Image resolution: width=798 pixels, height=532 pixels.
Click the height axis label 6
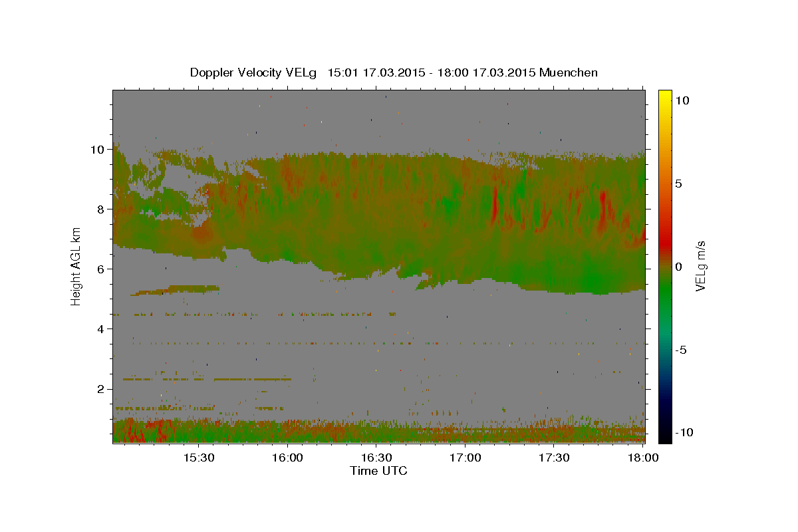pos(102,269)
